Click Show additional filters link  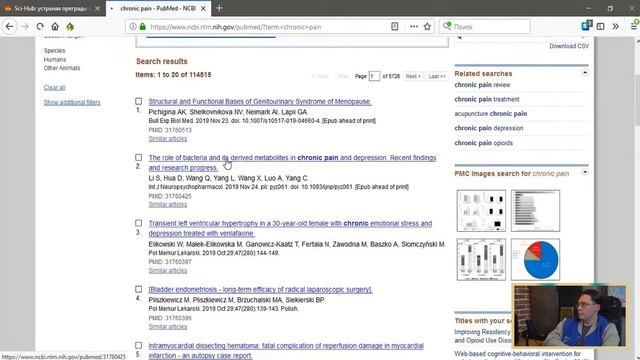click(x=72, y=102)
